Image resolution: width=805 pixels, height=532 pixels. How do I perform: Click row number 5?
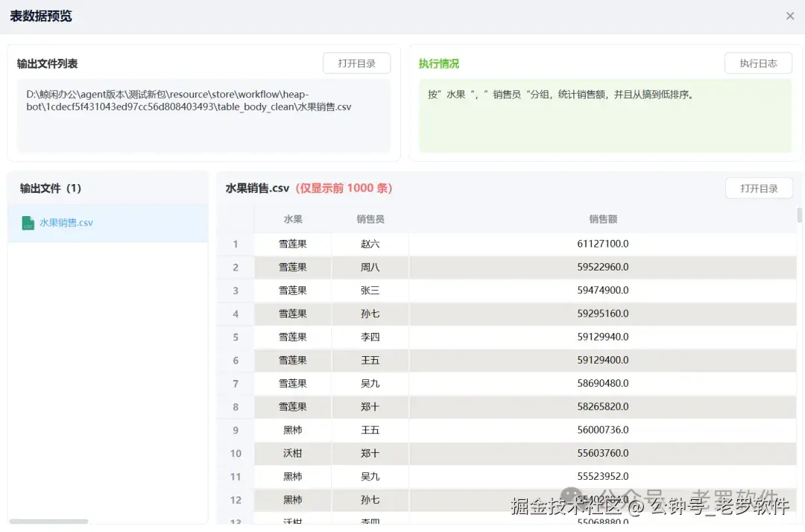tap(236, 337)
